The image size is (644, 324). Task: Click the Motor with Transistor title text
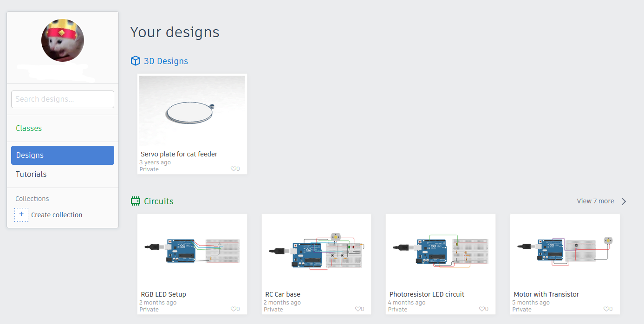click(x=546, y=294)
